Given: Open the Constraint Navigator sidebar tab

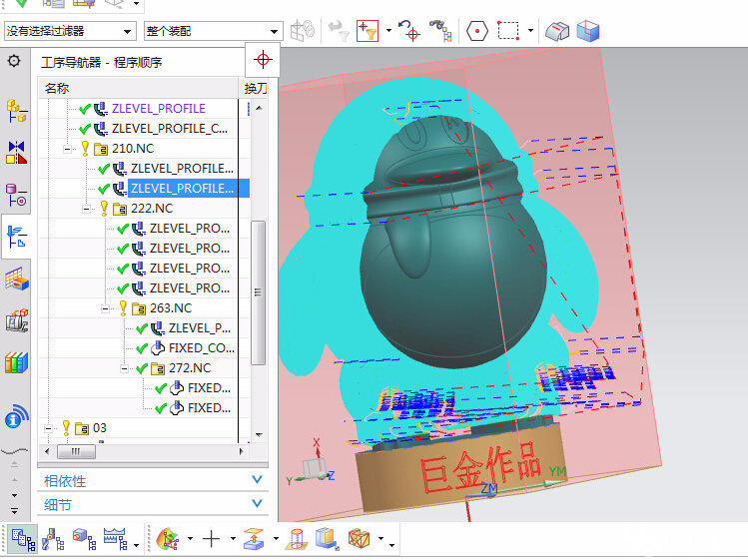Looking at the screenshot, I should [16, 153].
